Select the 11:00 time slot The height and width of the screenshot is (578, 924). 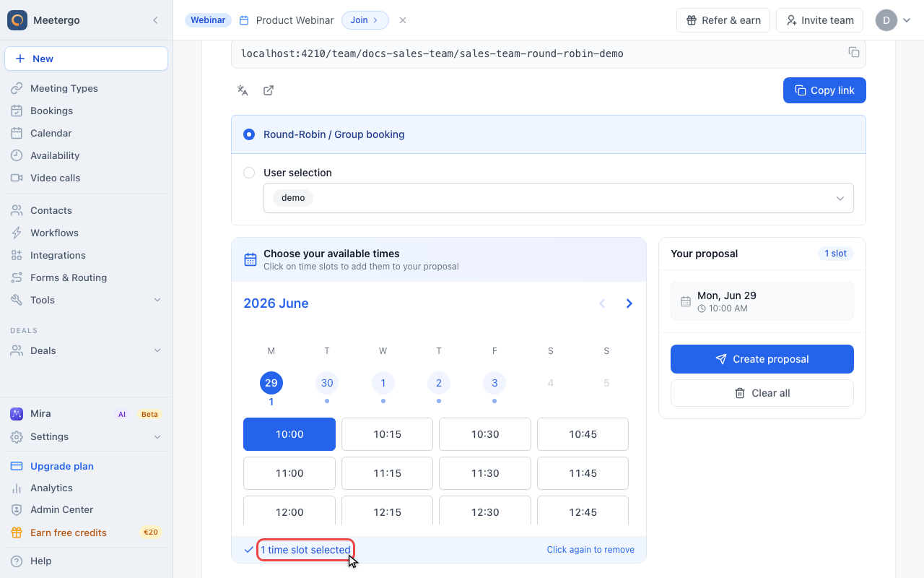(289, 473)
